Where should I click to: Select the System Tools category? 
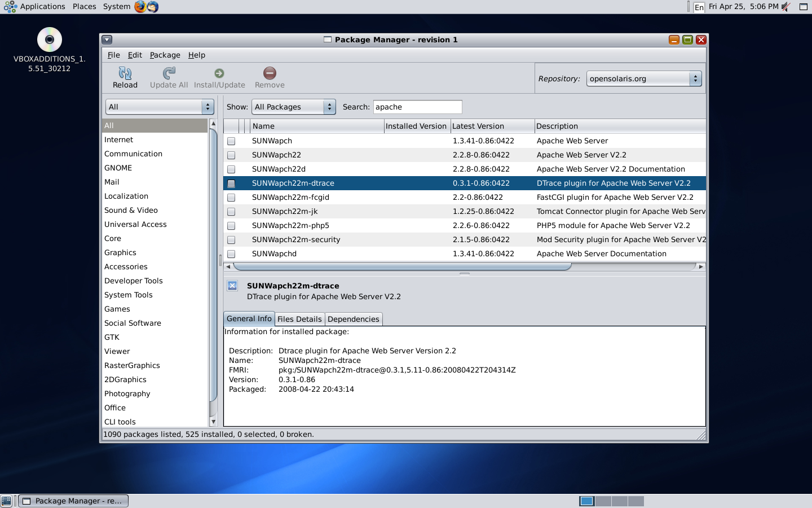[x=155, y=295]
